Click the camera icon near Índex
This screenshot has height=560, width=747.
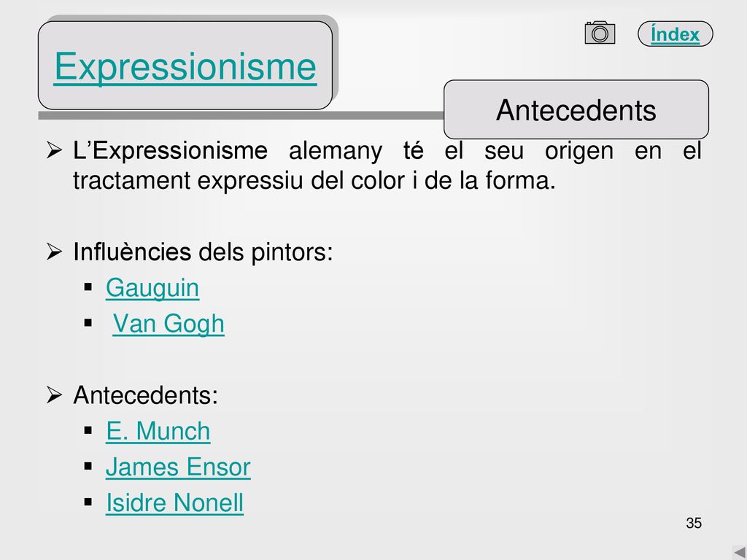click(600, 32)
